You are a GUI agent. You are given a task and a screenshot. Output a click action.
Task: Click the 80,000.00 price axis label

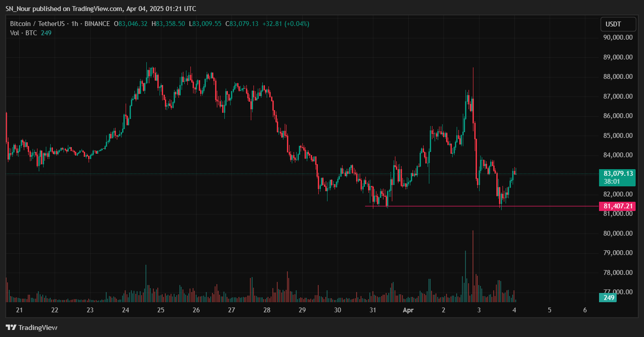coord(618,233)
